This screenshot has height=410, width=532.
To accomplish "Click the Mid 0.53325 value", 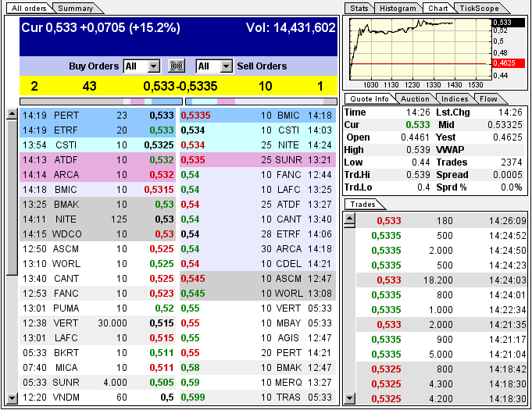I will coord(505,125).
